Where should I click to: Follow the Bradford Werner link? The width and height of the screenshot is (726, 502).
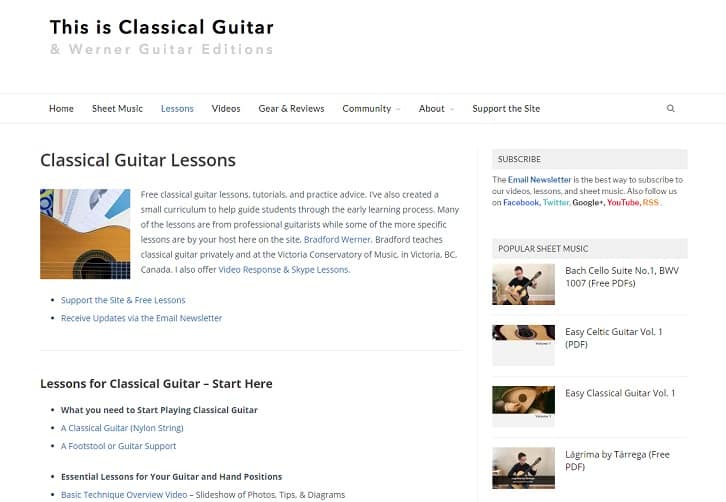point(337,240)
